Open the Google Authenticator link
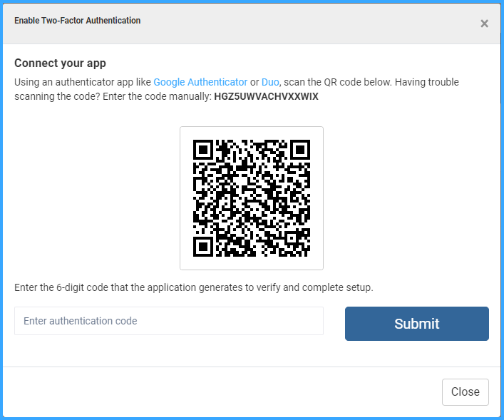The height and width of the screenshot is (420, 504). pos(200,82)
